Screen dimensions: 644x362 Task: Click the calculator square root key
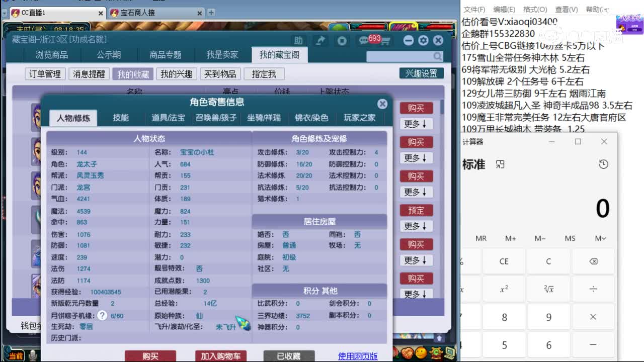click(548, 289)
